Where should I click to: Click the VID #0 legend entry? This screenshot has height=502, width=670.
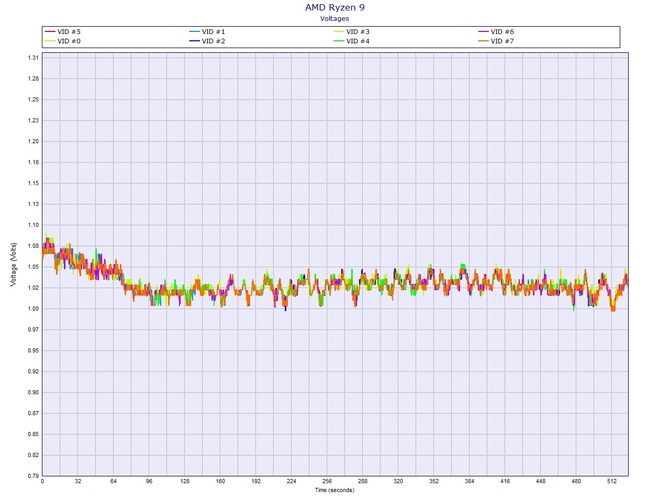tap(62, 41)
